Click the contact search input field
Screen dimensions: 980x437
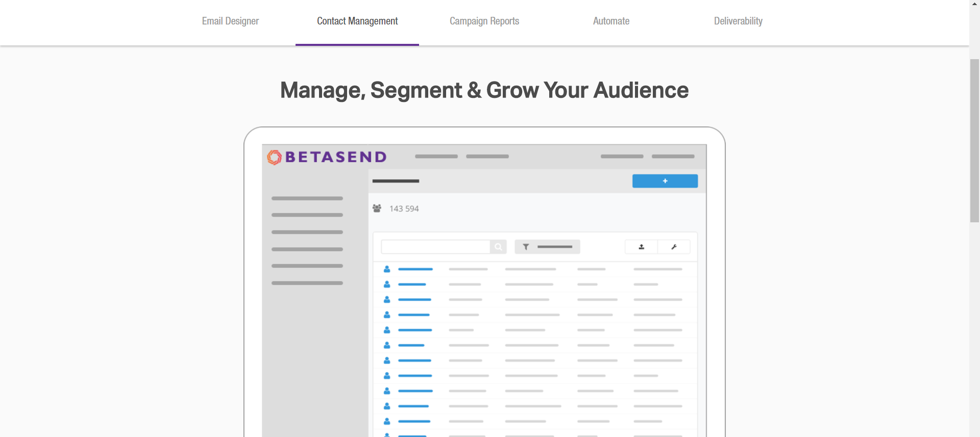click(x=435, y=247)
